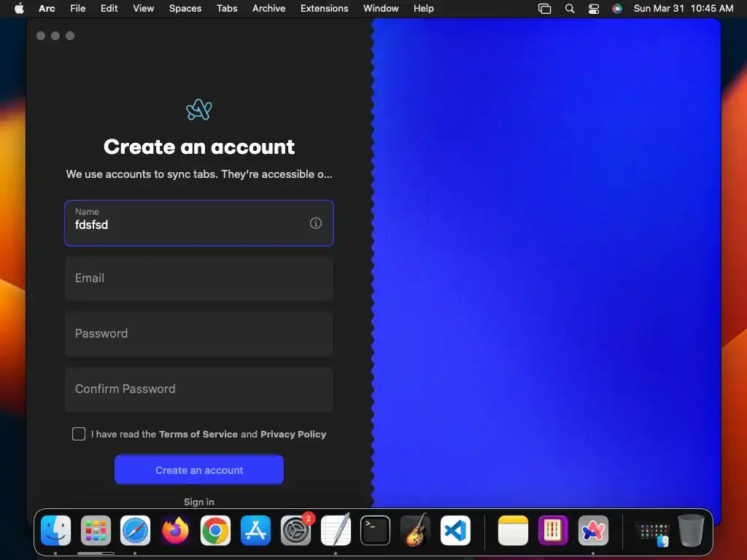Open the Tabs menu

(227, 8)
